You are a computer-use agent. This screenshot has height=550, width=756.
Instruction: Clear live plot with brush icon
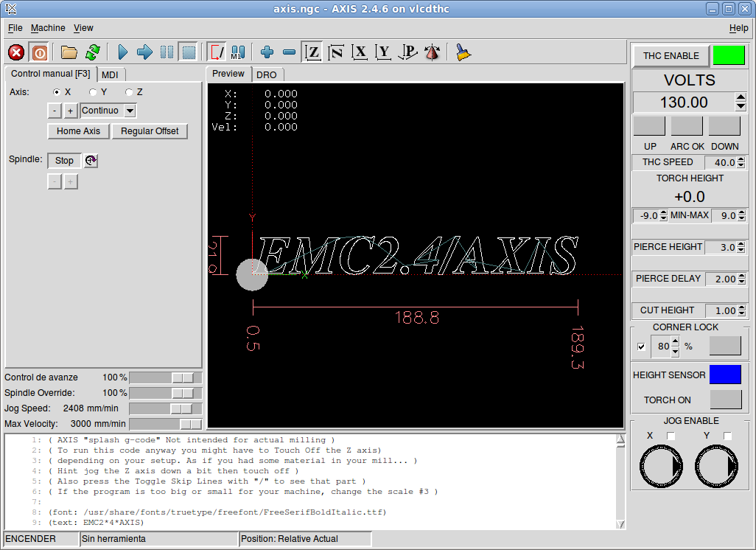pos(463,52)
